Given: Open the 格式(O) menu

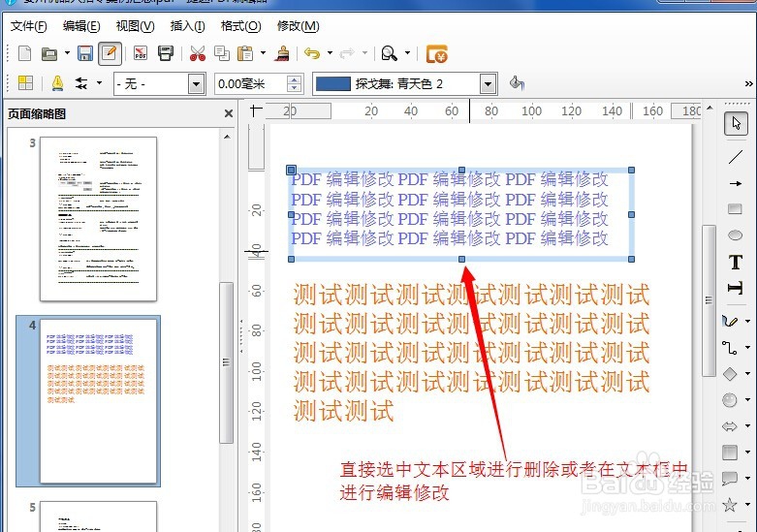Looking at the screenshot, I should (241, 26).
